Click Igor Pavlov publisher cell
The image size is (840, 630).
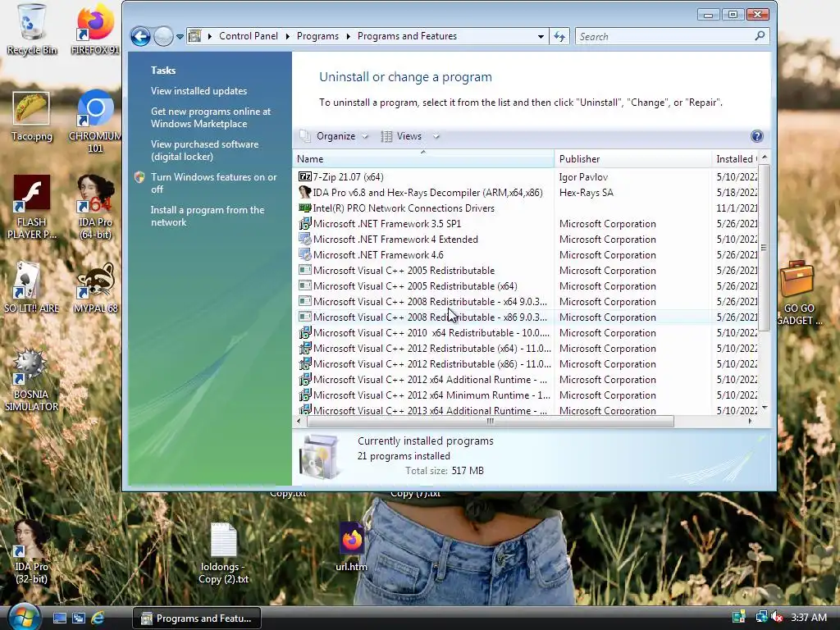(583, 177)
